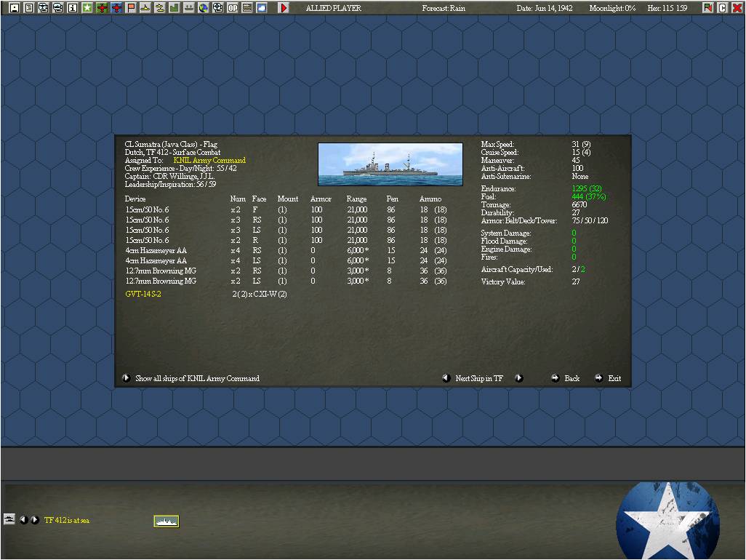Click the Exit button in ship panel
Screen dimensions: 746x560
608,378
